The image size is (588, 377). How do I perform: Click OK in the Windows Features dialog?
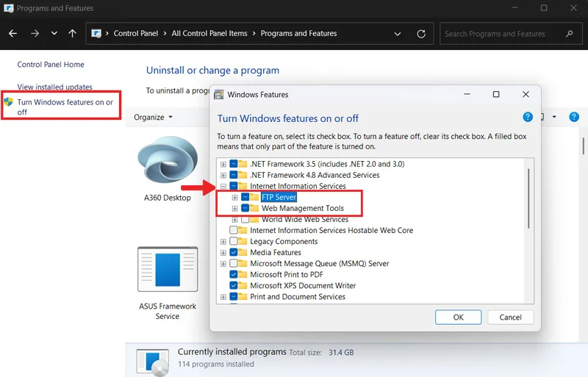(x=458, y=317)
